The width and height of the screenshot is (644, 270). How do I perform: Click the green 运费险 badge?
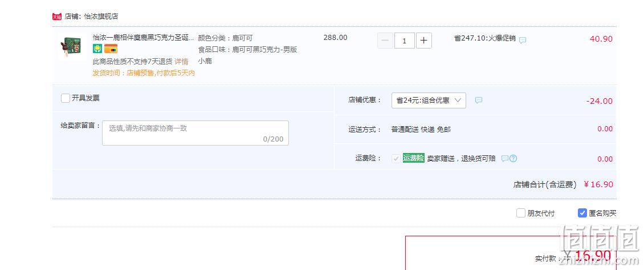pyautogui.click(x=414, y=158)
